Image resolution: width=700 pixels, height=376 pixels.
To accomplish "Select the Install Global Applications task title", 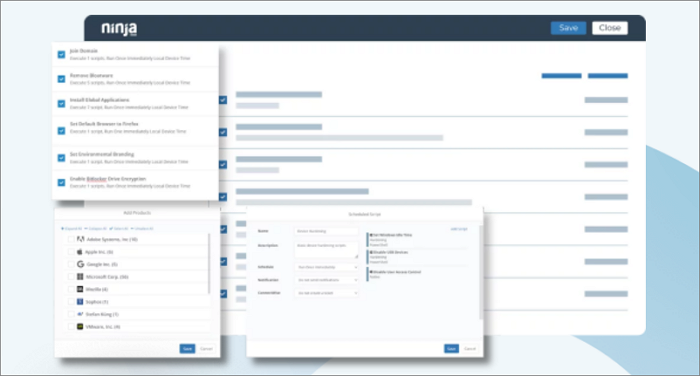I will pyautogui.click(x=100, y=100).
